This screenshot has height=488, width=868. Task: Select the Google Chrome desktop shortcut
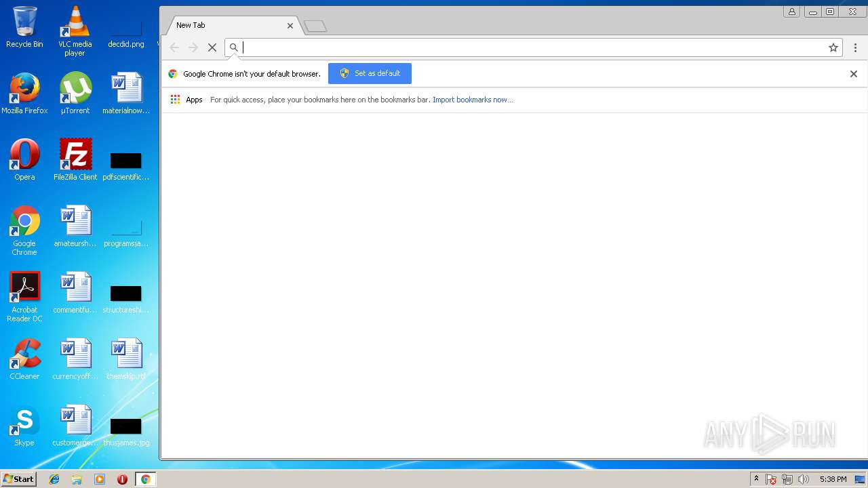pos(24,230)
